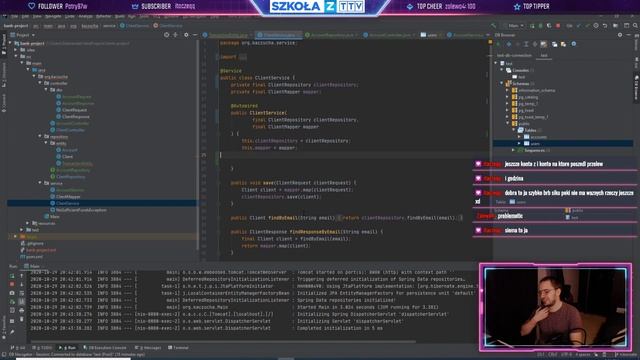640x360 pixels.
Task: Open the Refactor menu
Action: click(104, 17)
